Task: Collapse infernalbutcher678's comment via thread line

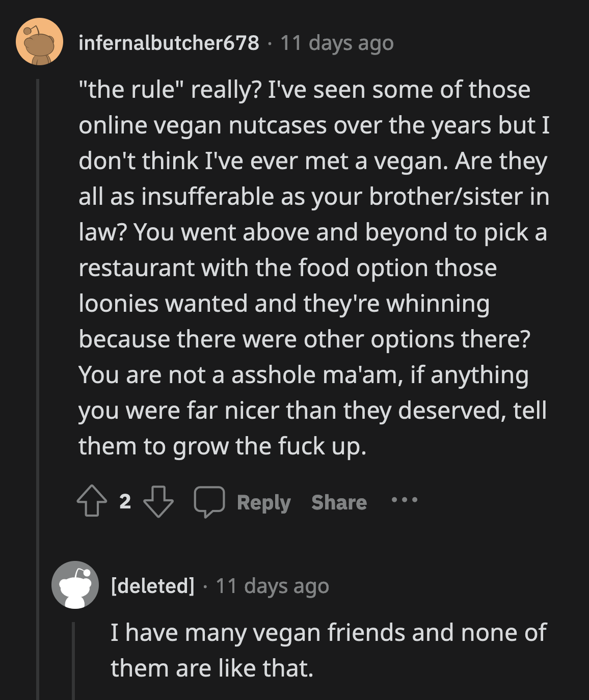Action: [x=39, y=306]
